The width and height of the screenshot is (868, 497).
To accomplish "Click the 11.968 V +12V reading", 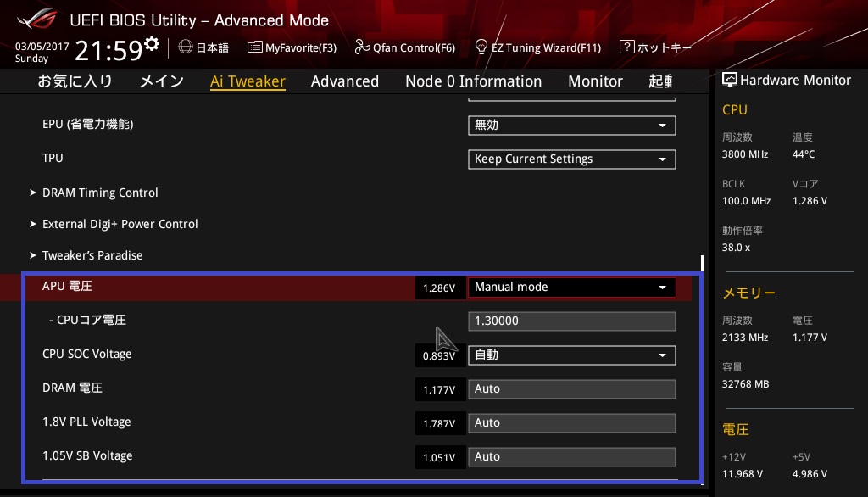I will pos(743,474).
